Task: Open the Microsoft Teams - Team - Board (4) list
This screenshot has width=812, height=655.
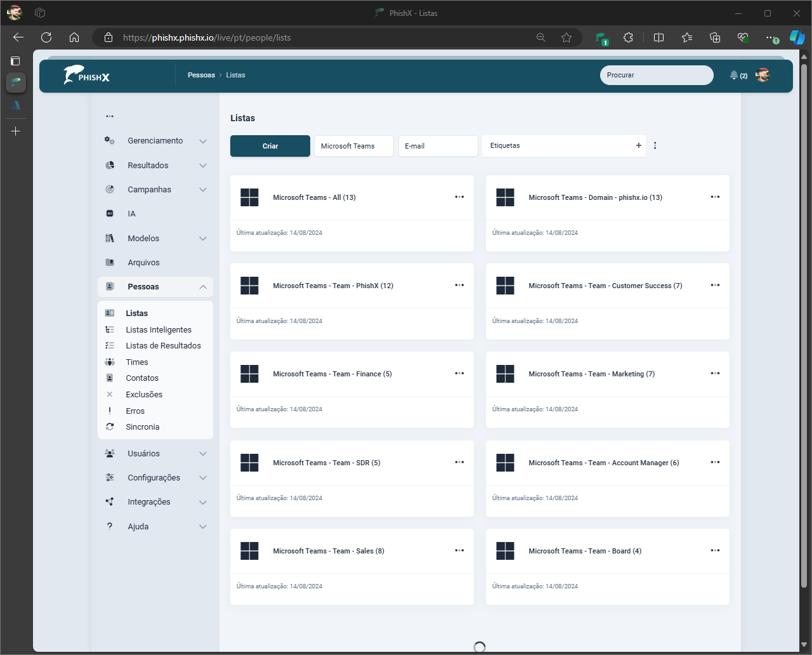Action: [x=585, y=551]
